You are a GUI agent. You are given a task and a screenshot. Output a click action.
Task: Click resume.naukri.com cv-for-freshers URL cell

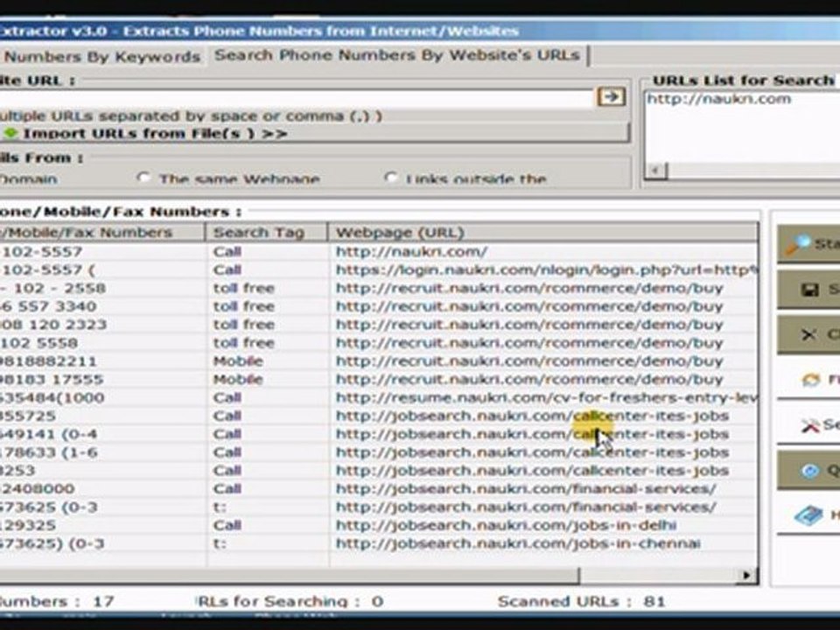click(546, 397)
